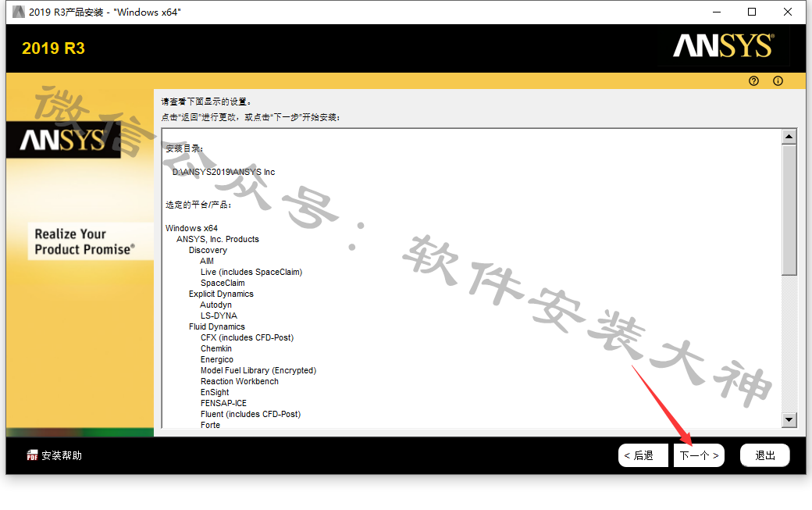This screenshot has height=510, width=812.
Task: Click the ANSYS app icon in title bar
Action: pyautogui.click(x=18, y=12)
